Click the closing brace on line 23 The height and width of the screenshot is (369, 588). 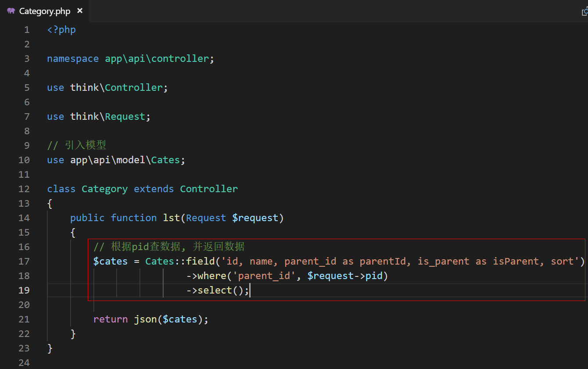coord(50,348)
